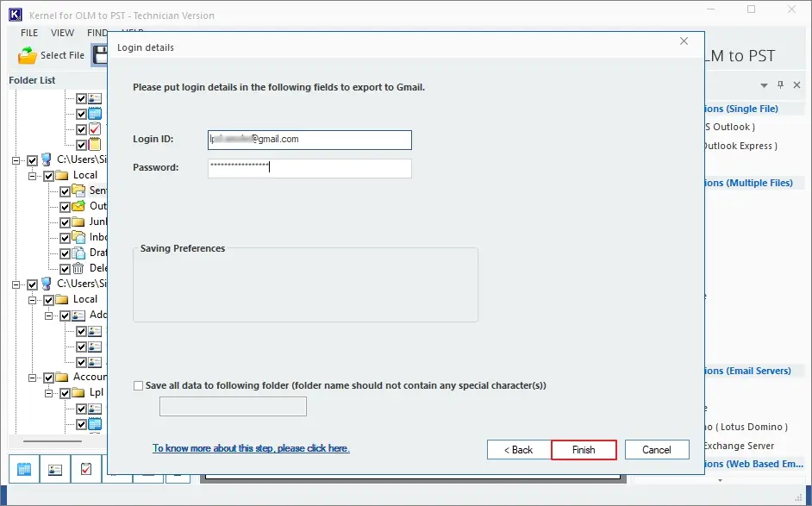
Task: Select the '(Web Based Em...' options header
Action: (754, 464)
